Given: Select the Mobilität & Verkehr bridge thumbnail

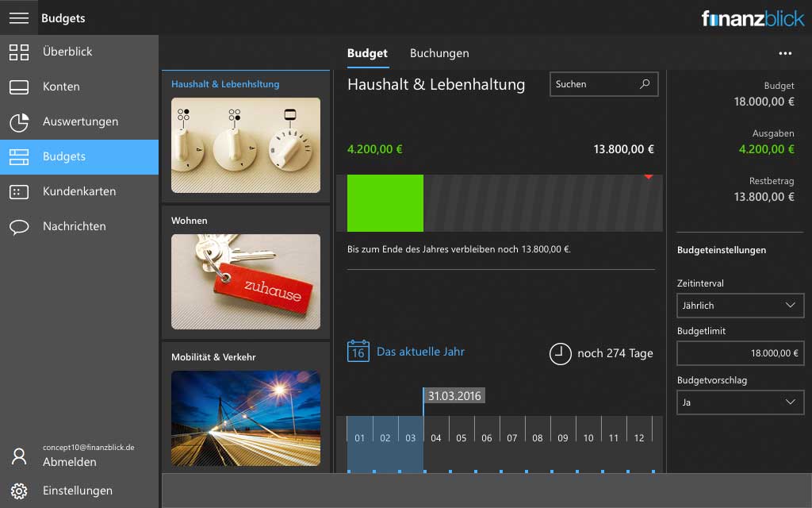Looking at the screenshot, I should (x=246, y=418).
